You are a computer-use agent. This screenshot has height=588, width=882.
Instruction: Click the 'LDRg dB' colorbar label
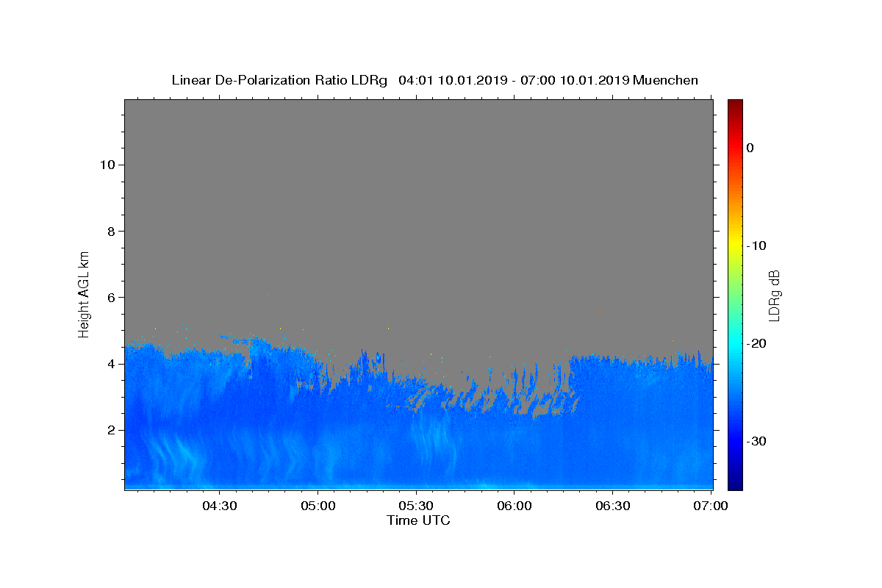(x=773, y=295)
